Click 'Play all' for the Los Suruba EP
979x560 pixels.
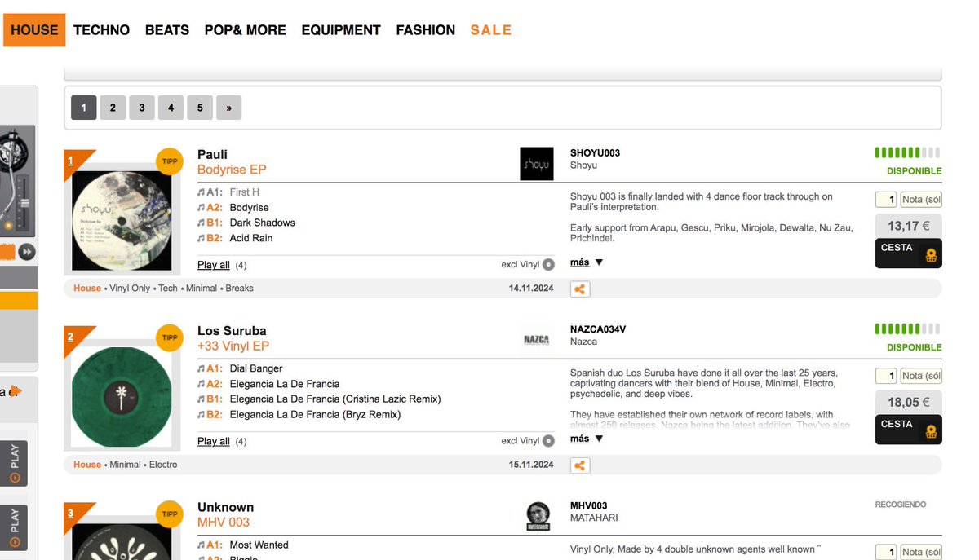coord(213,441)
